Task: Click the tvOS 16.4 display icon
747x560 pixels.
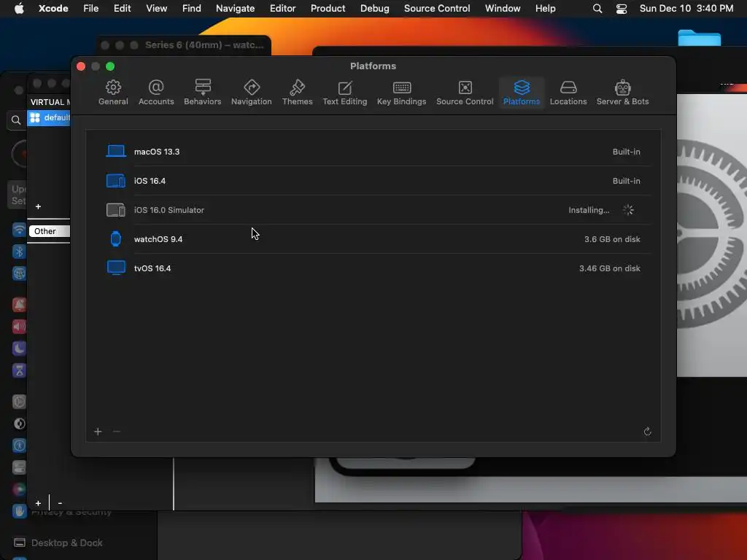Action: pyautogui.click(x=116, y=268)
